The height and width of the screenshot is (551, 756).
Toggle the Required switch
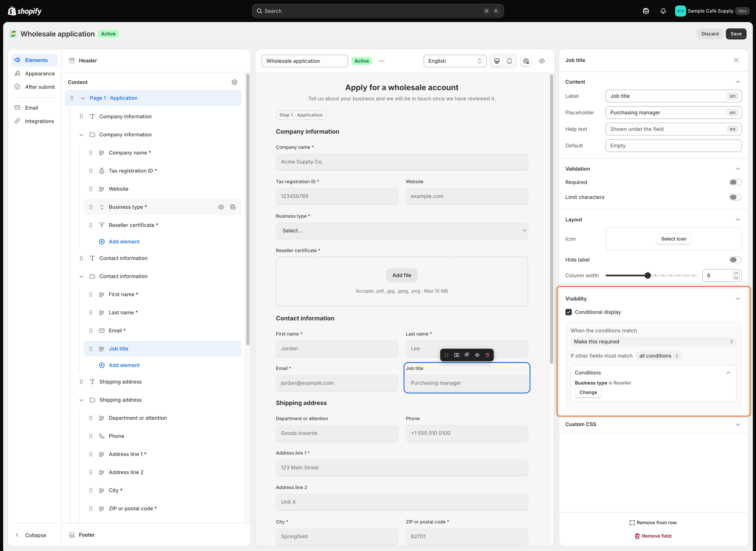[x=735, y=182]
